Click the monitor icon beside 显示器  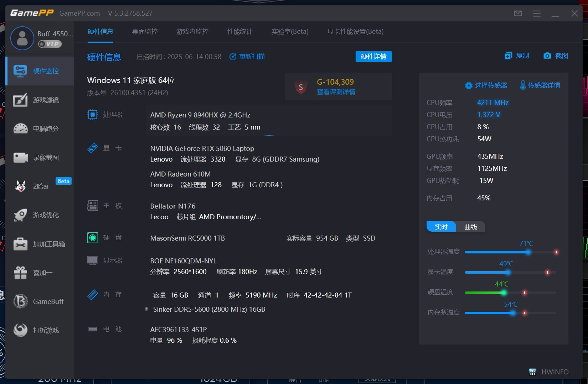pos(93,261)
